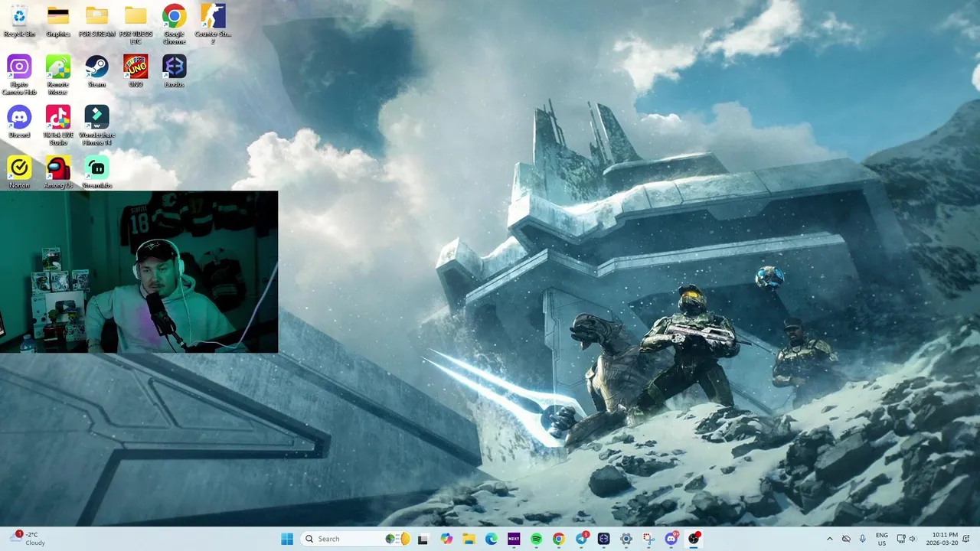Open the NEXT app on taskbar
This screenshot has width=980, height=551.
point(514,539)
